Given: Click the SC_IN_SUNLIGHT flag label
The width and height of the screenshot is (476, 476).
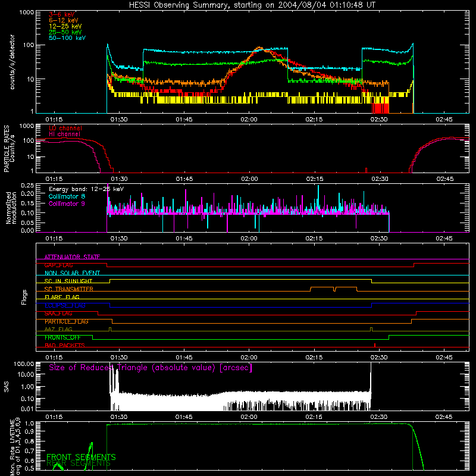Looking at the screenshot, I should point(68,281).
